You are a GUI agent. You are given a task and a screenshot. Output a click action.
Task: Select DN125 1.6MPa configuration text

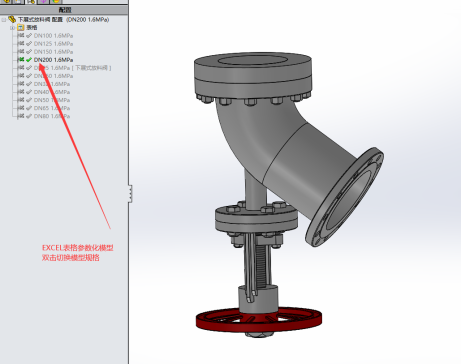53,44
